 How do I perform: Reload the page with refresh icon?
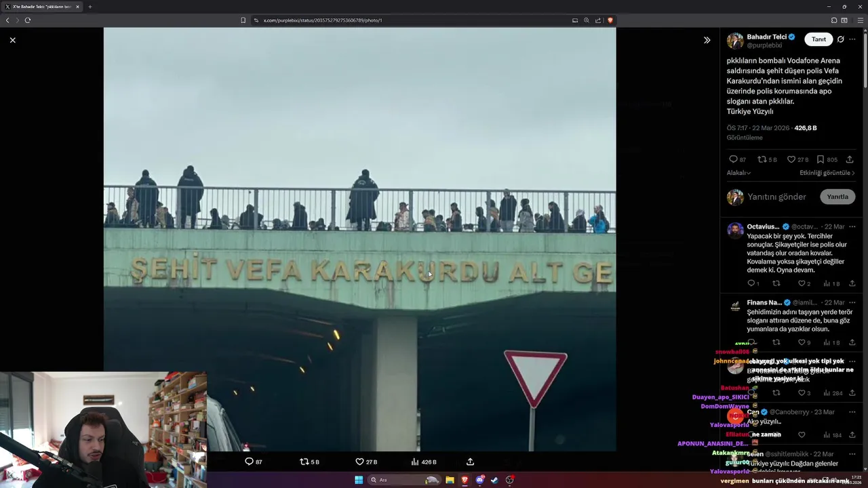28,20
